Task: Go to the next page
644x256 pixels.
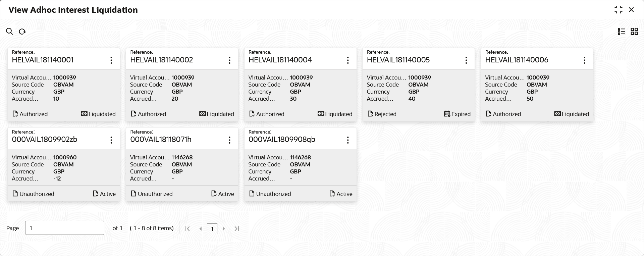Action: (224, 229)
